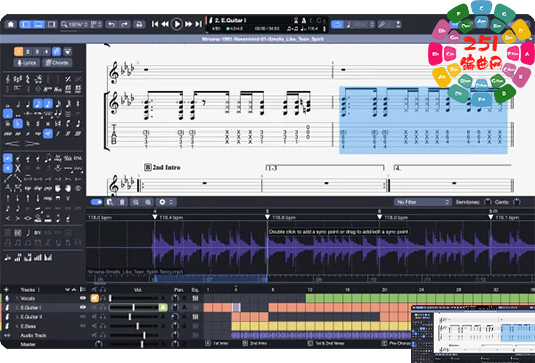Image resolution: width=535 pixels, height=363 pixels.
Task: Toggle the left edition palette panel
Action: [26, 24]
